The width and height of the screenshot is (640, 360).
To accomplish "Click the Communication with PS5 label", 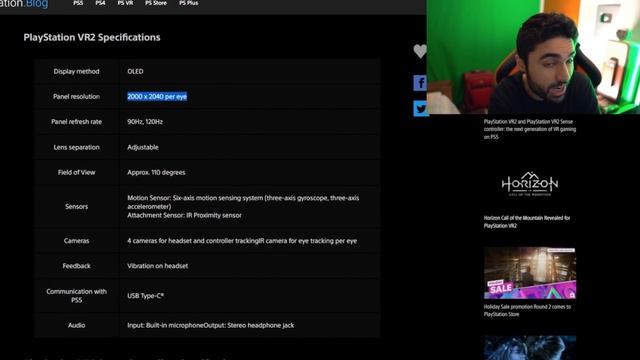I will (x=76, y=296).
